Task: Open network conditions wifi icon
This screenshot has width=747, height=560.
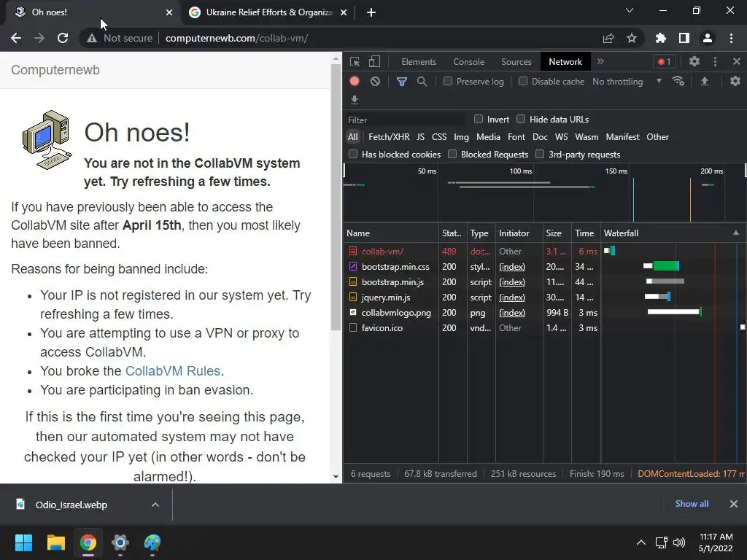Action: [678, 82]
